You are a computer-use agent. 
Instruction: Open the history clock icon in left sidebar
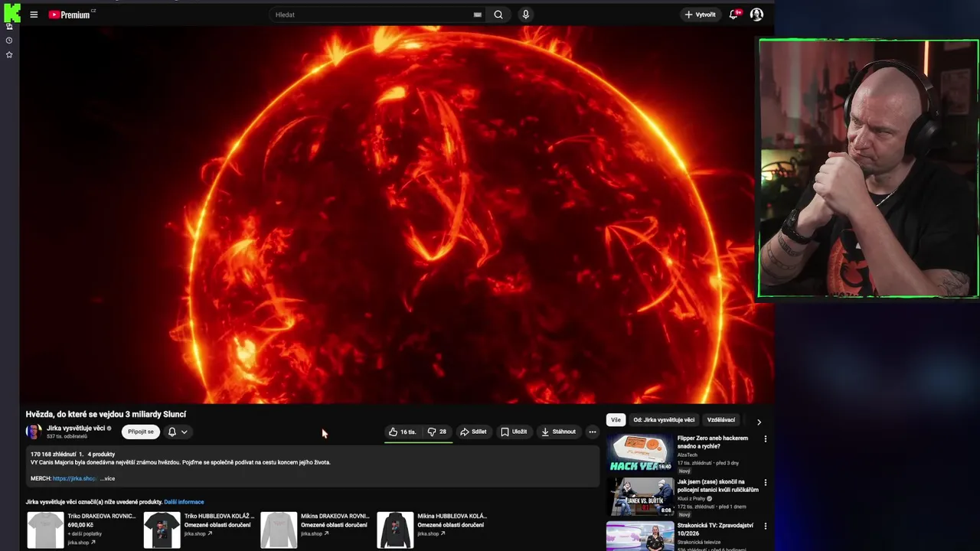pos(9,41)
